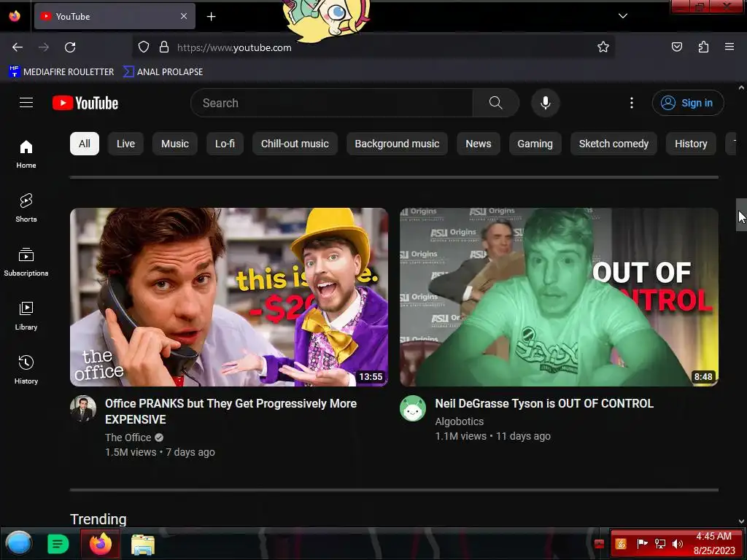Bookmark this page with star icon

click(x=603, y=47)
